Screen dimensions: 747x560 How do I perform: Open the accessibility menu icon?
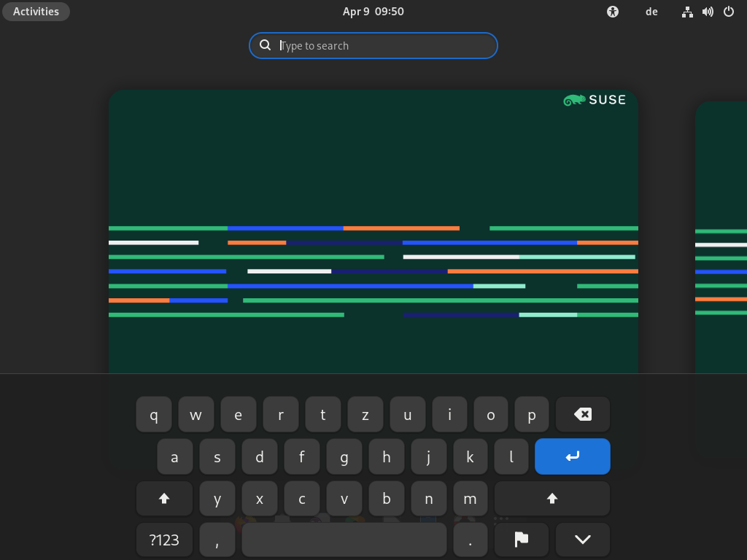click(612, 12)
